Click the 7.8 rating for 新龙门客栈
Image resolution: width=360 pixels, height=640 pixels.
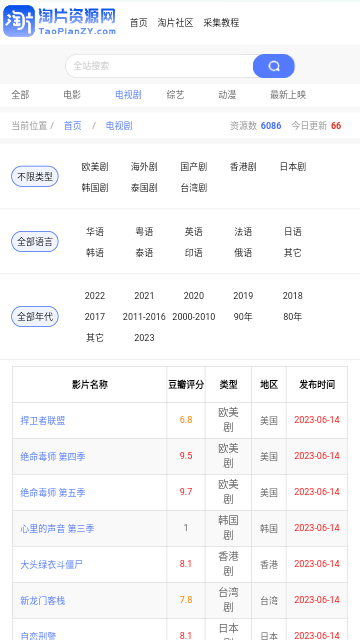coord(186,600)
